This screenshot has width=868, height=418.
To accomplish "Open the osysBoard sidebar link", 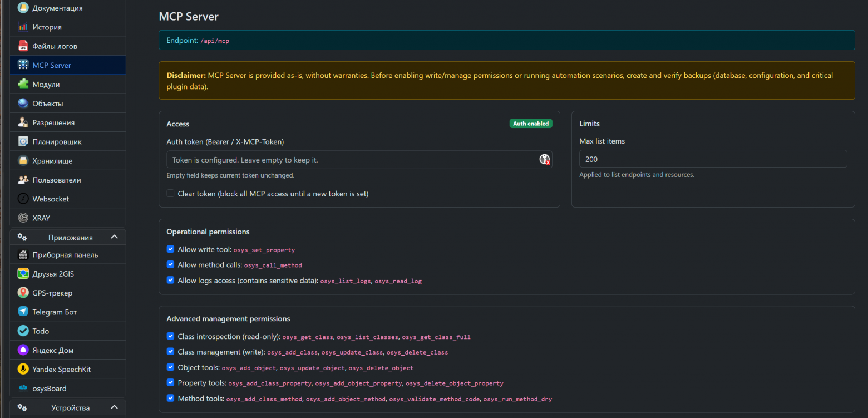I will [49, 389].
